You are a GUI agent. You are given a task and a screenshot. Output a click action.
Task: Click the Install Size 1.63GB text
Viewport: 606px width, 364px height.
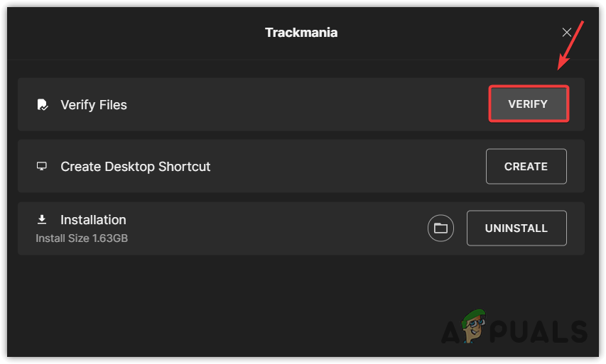[82, 238]
